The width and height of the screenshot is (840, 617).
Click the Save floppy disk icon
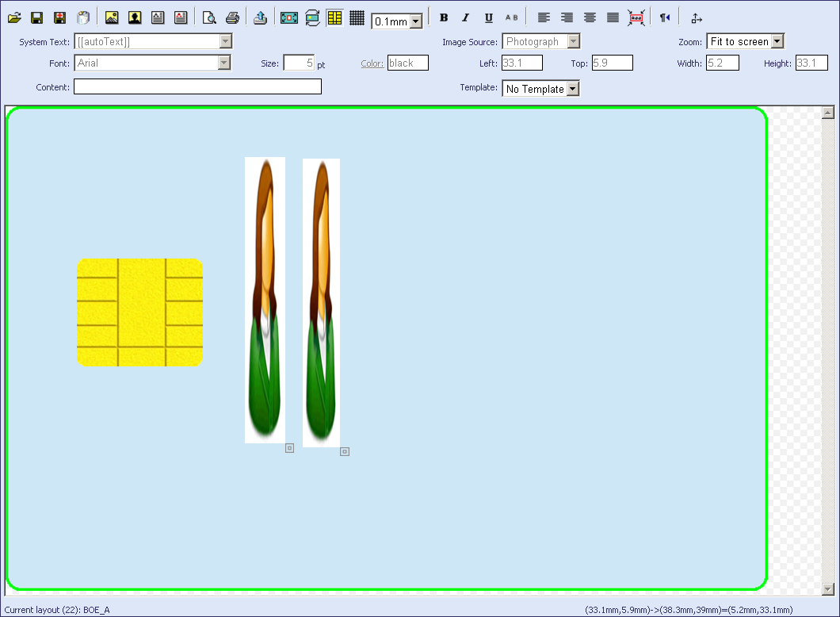[x=36, y=17]
